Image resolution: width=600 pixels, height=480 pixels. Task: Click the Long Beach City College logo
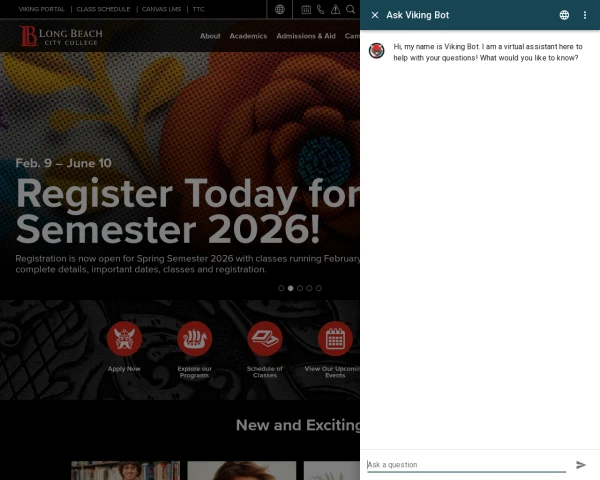tap(61, 36)
